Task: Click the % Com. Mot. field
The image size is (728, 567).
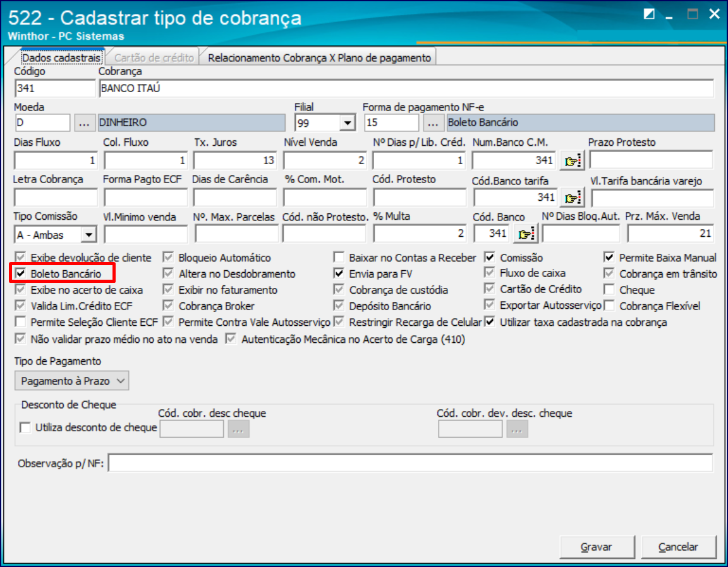Action: [325, 198]
